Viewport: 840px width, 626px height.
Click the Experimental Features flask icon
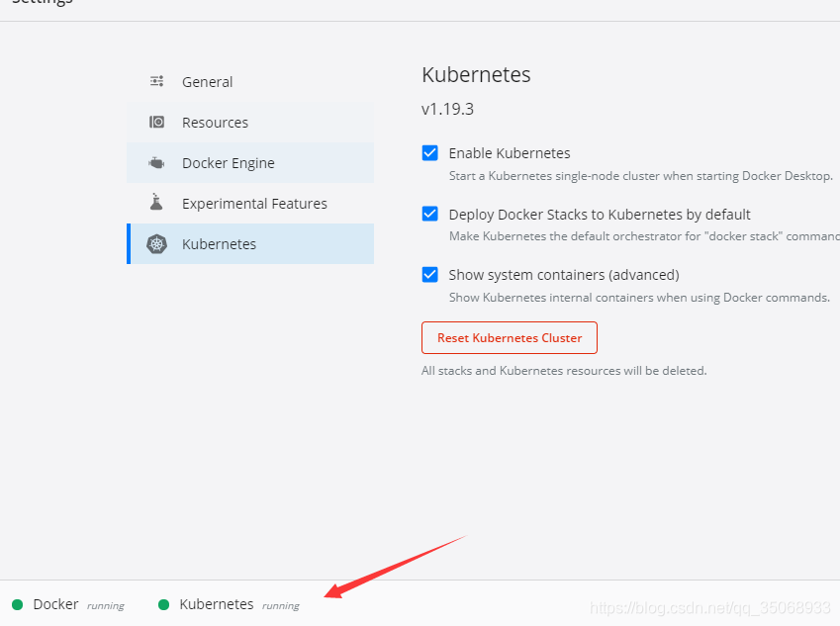(x=156, y=202)
